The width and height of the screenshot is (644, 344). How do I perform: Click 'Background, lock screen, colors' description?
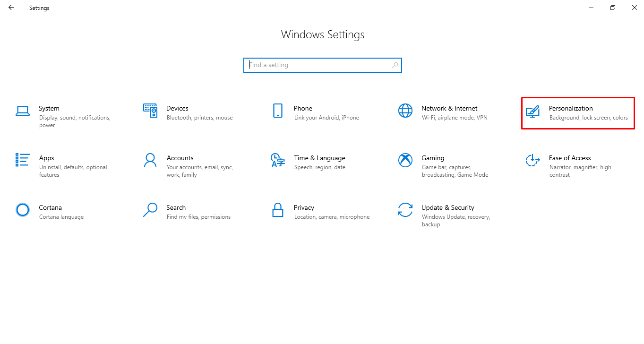tap(589, 118)
